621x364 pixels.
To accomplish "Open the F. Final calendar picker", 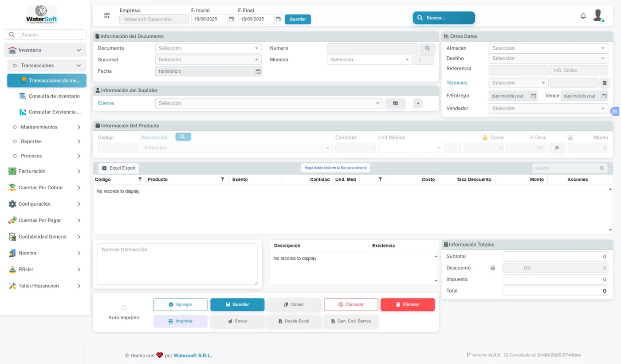I will point(278,19).
